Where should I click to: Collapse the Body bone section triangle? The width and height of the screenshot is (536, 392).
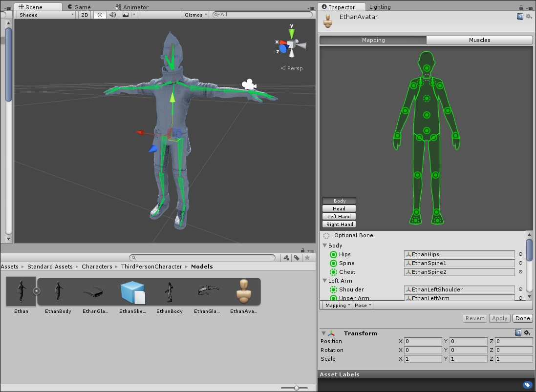pos(324,245)
